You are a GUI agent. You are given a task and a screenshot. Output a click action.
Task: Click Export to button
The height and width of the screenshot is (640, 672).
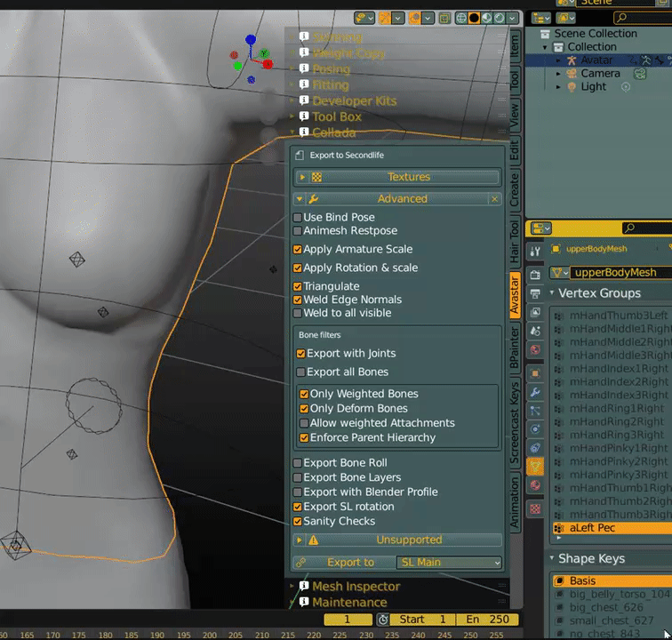pos(344,563)
